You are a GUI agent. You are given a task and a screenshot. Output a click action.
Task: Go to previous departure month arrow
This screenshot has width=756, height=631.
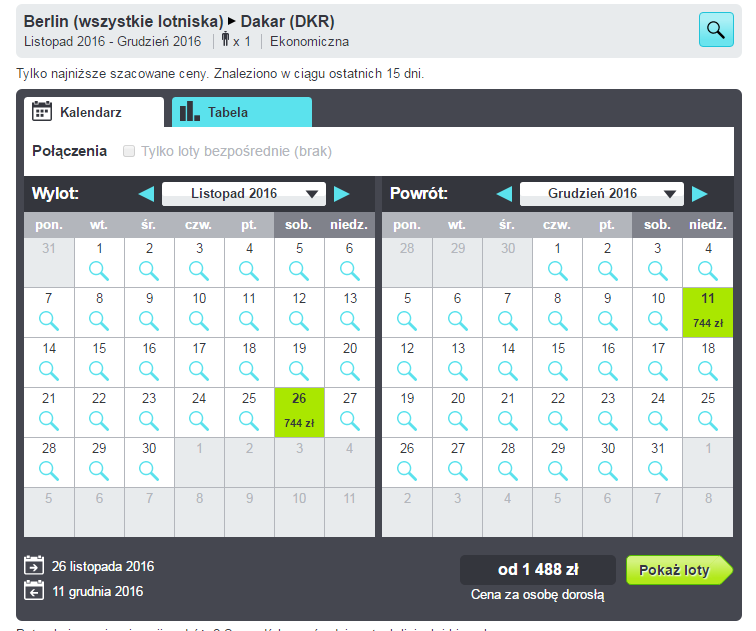[x=147, y=194]
